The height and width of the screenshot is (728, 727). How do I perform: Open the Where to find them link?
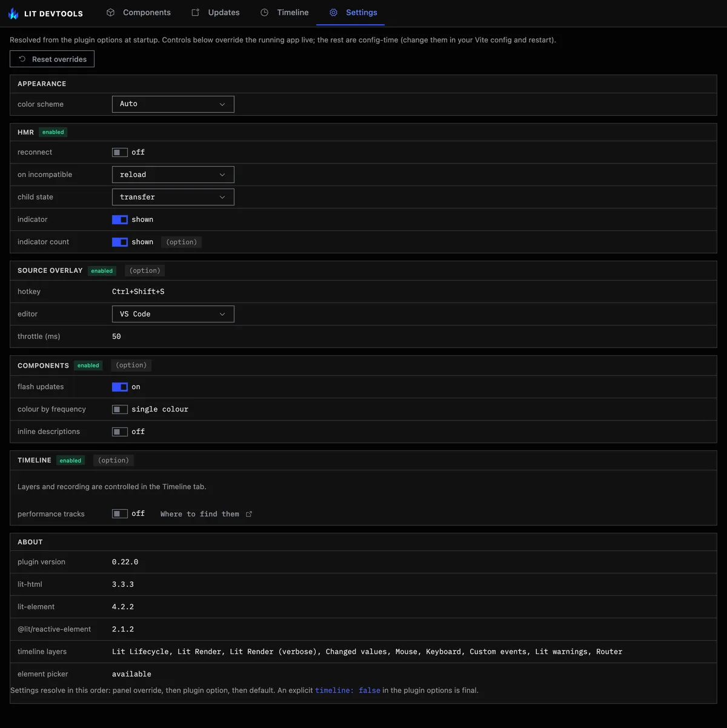(x=206, y=514)
